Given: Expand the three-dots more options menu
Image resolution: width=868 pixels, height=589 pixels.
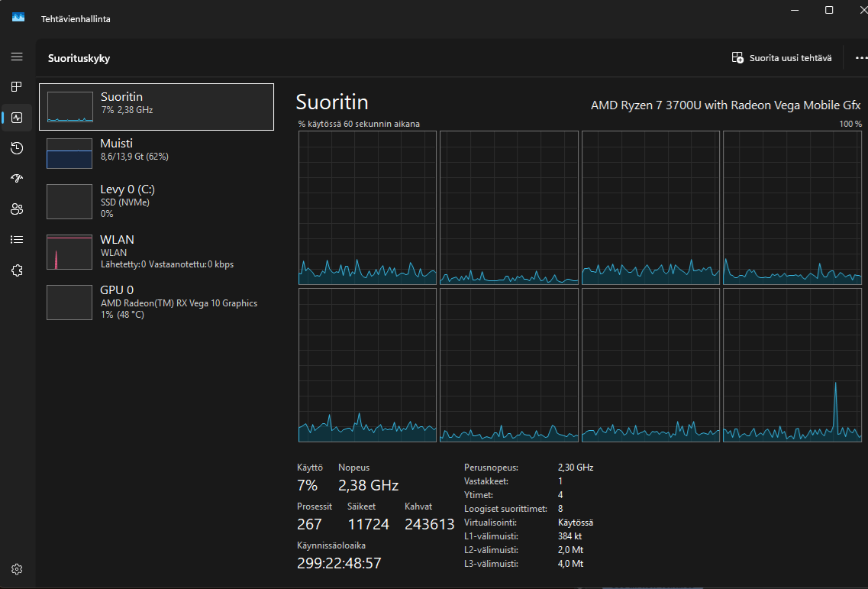Looking at the screenshot, I should tap(861, 58).
